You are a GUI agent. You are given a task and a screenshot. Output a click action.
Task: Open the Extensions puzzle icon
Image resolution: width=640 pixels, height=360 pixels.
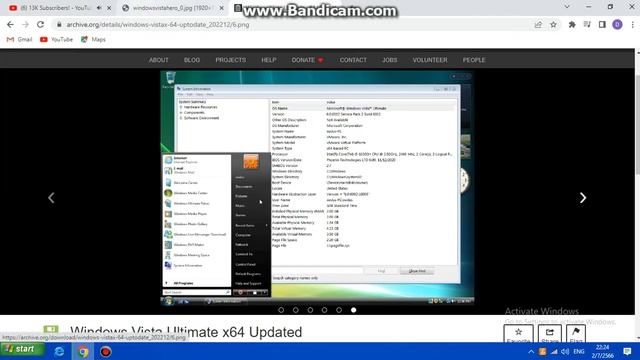(572, 24)
